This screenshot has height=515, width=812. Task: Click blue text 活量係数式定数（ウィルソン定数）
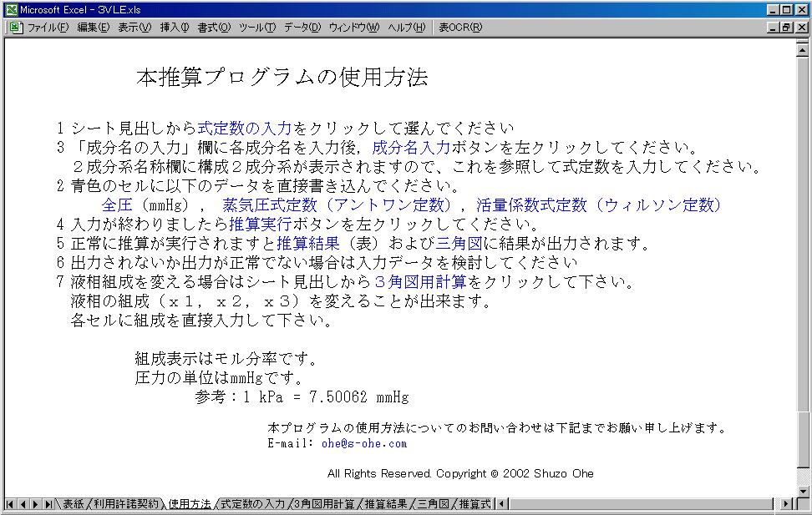pyautogui.click(x=599, y=205)
